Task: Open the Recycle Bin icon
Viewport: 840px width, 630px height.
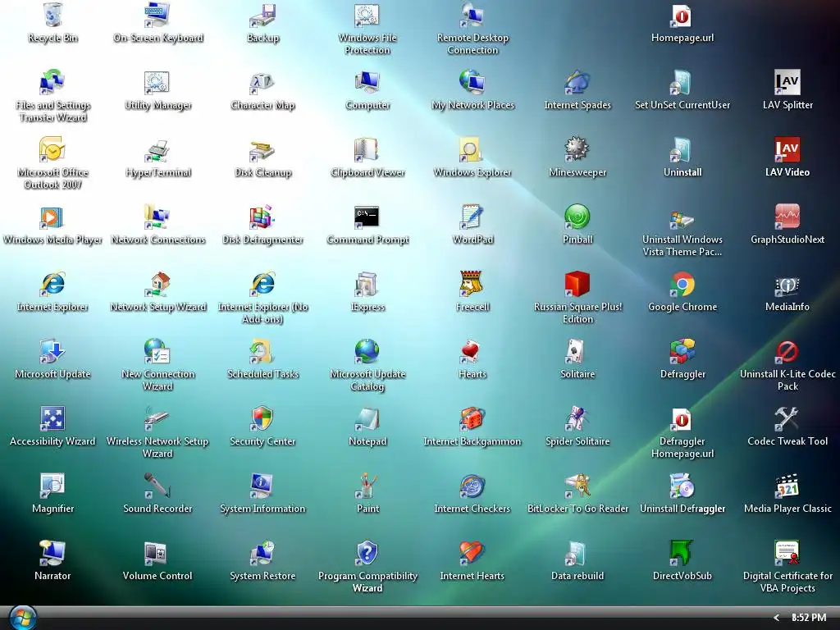Action: (x=52, y=15)
